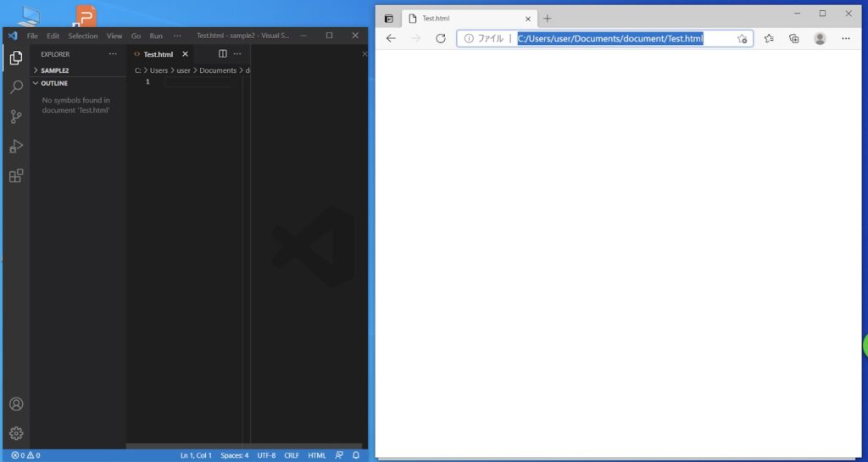
Task: Open the Extensions view
Action: click(15, 175)
